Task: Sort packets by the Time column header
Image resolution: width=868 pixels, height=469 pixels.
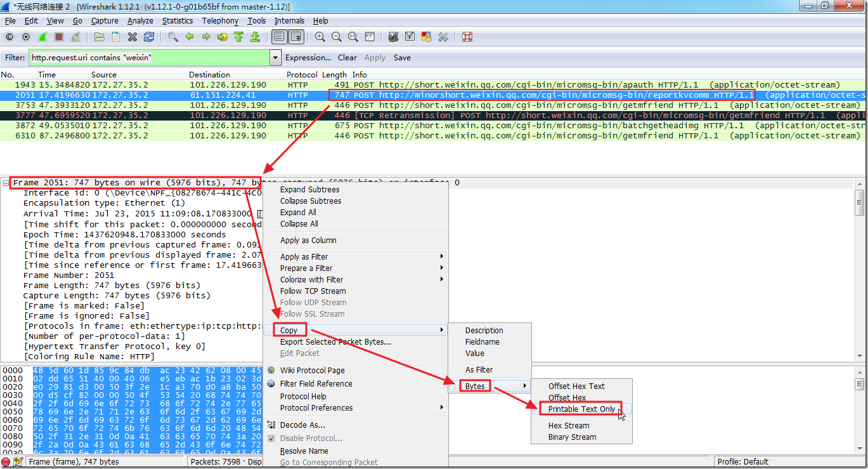Action: point(47,75)
